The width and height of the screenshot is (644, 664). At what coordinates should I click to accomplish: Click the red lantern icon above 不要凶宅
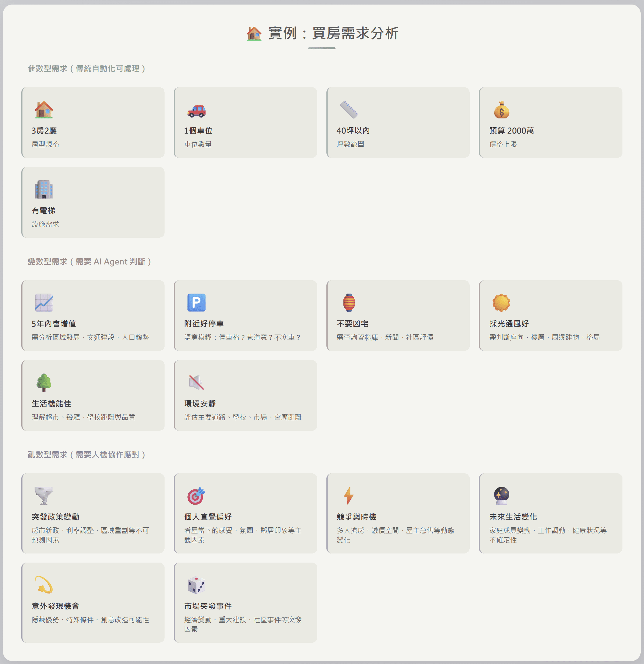(349, 302)
